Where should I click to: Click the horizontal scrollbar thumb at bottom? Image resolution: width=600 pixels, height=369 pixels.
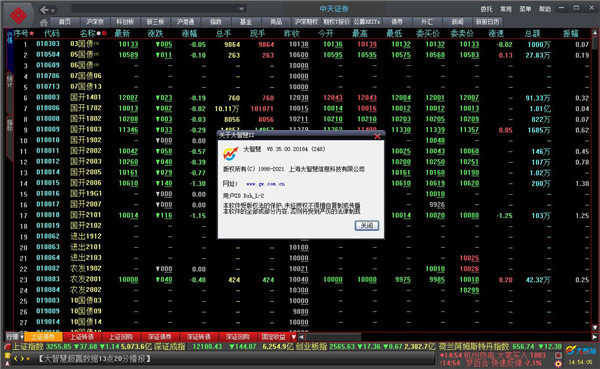333,337
